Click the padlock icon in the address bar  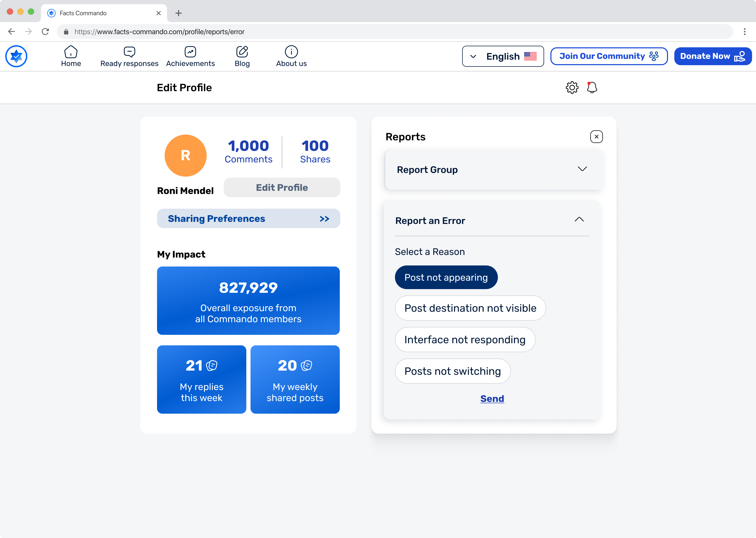coord(66,32)
